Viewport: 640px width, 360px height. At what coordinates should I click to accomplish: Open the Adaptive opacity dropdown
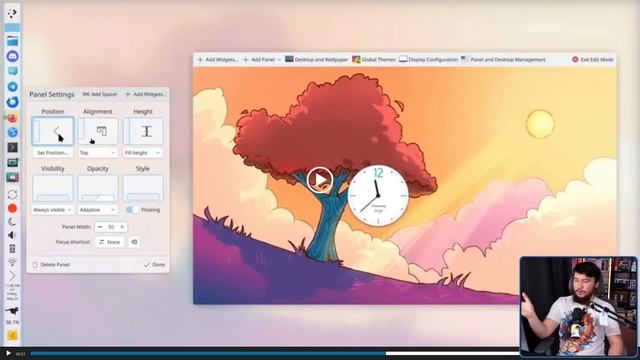point(98,210)
